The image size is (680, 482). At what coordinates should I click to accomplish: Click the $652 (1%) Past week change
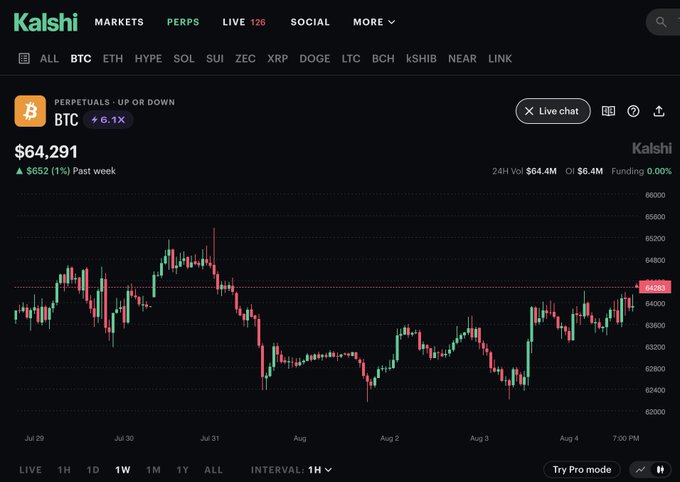65,171
